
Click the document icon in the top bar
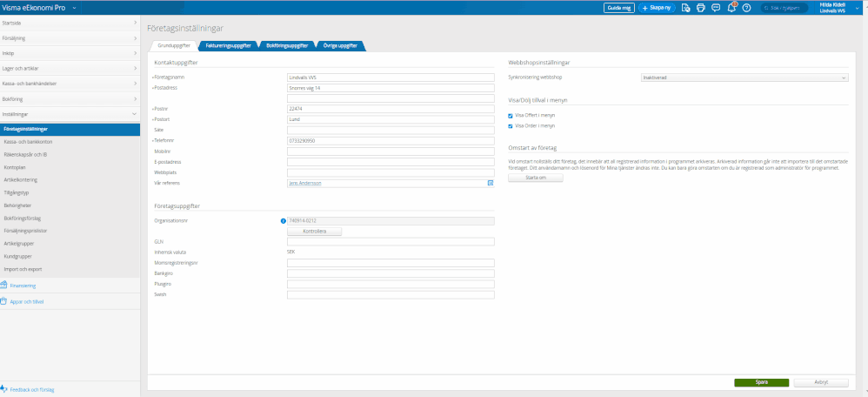click(686, 8)
